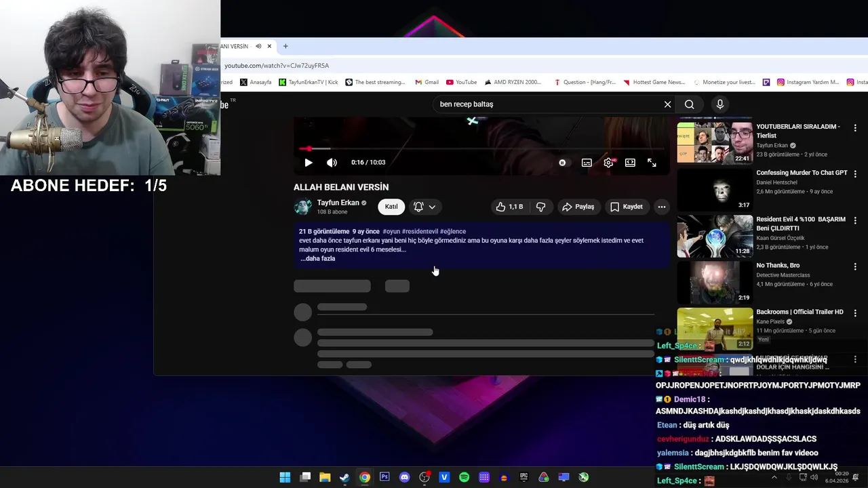Screen dimensions: 868x488
Task: Open Spotify from taskbar
Action: click(x=464, y=477)
